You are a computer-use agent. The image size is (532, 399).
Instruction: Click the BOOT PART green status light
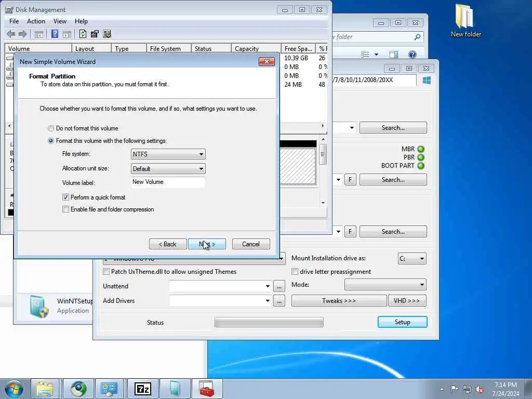(421, 166)
